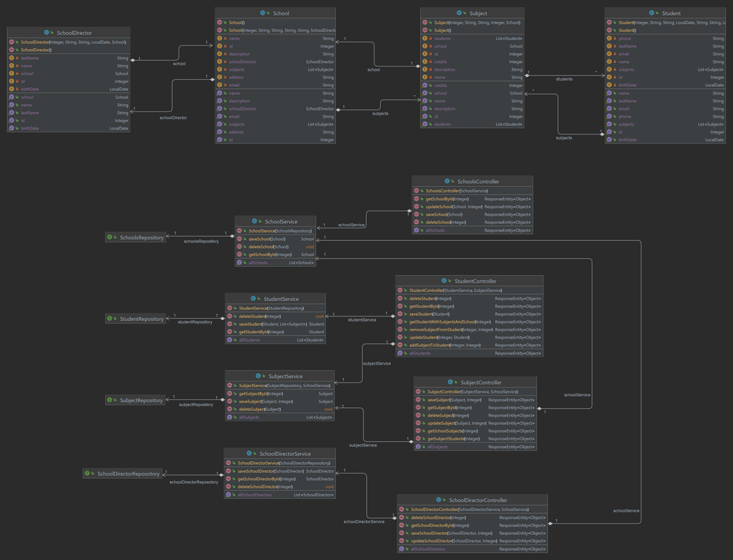Screen dimensions: 733x560
Task: Click the class icon beside StudentService title
Action: 253,299
